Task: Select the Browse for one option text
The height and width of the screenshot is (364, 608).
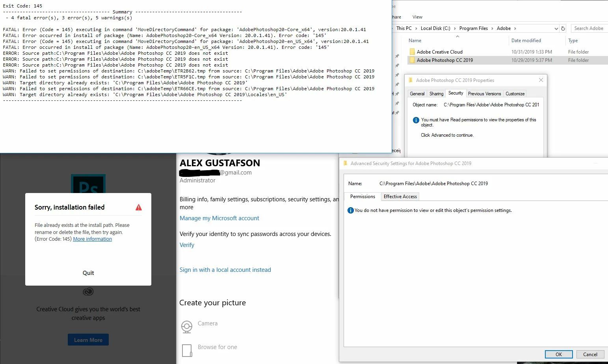Action: pyautogui.click(x=218, y=347)
